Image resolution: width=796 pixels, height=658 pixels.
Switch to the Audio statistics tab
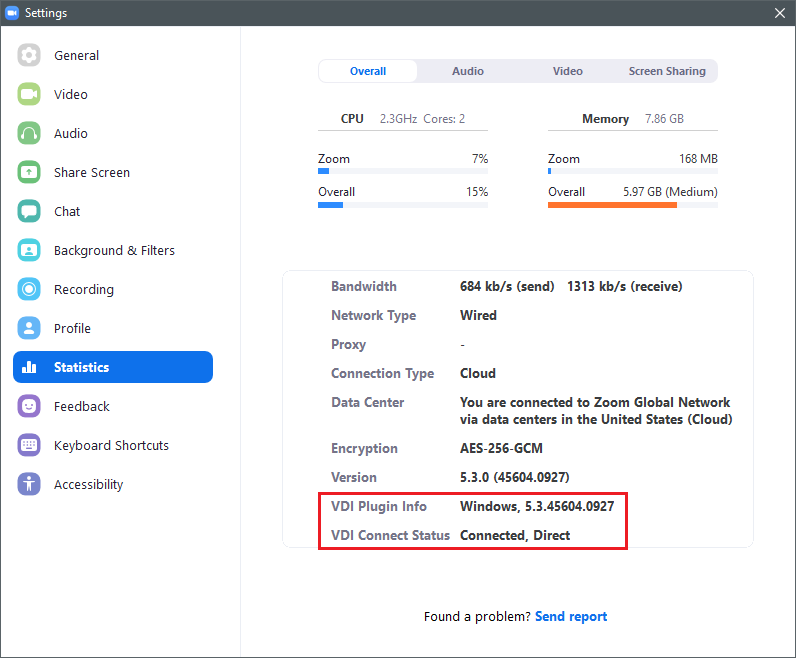(467, 71)
